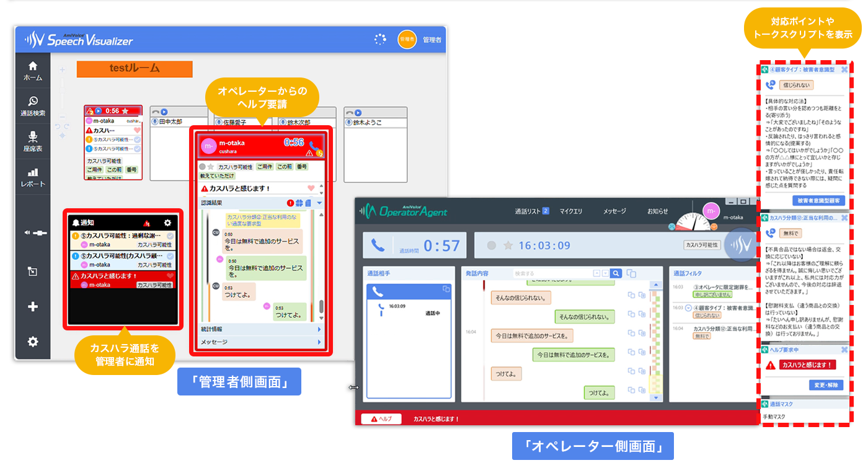This screenshot has height=468, width=868.
Task: Click document icon in 認識結果 header
Action: [x=308, y=203]
